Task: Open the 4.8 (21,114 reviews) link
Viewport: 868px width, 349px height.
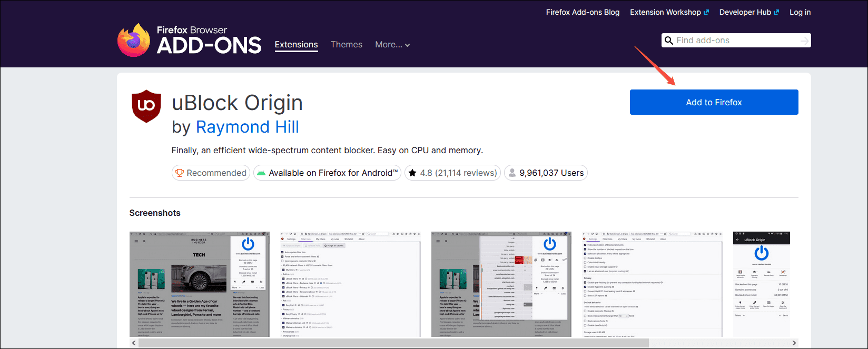Action: coord(452,173)
